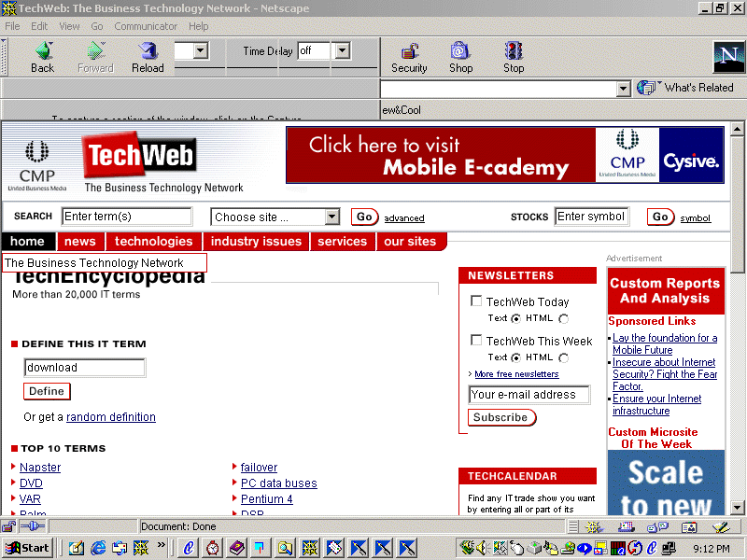The height and width of the screenshot is (560, 747).
Task: Check the TechWeb This Week checkbox
Action: tap(476, 340)
